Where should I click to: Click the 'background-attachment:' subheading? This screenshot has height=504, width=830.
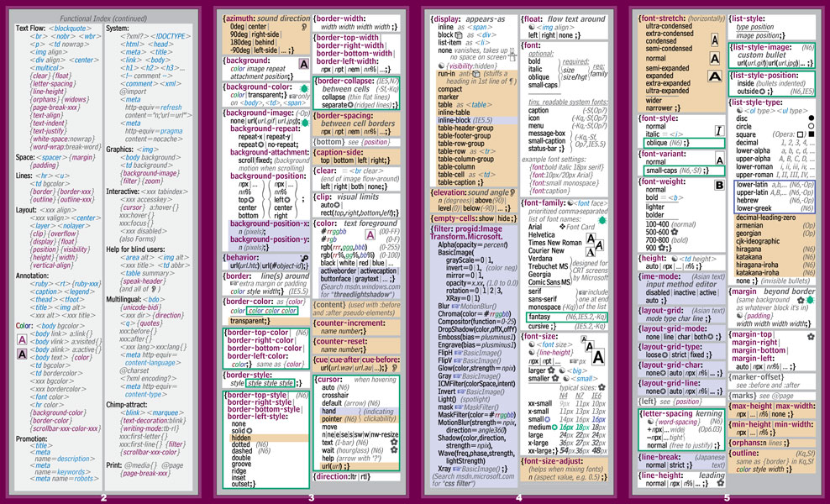click(x=270, y=152)
